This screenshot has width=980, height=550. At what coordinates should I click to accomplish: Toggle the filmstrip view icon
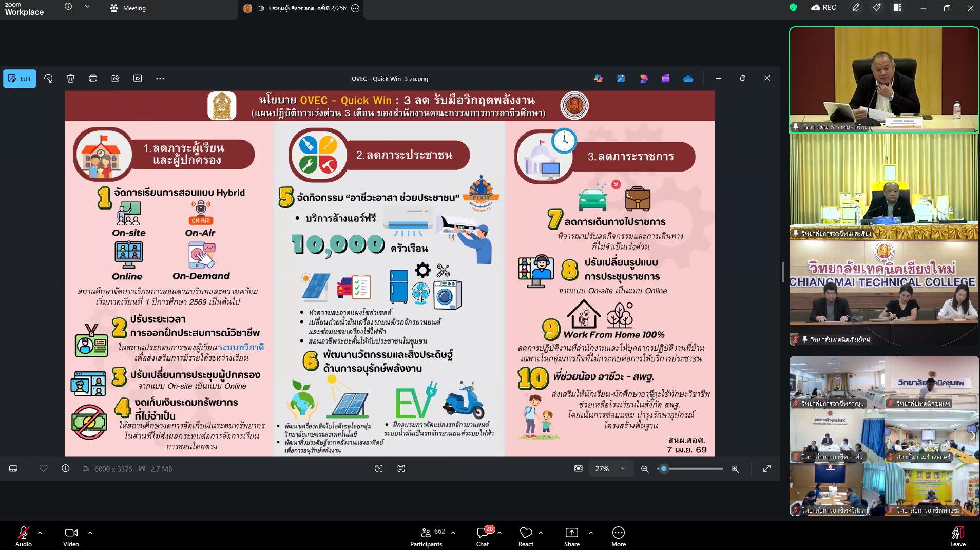[x=13, y=468]
